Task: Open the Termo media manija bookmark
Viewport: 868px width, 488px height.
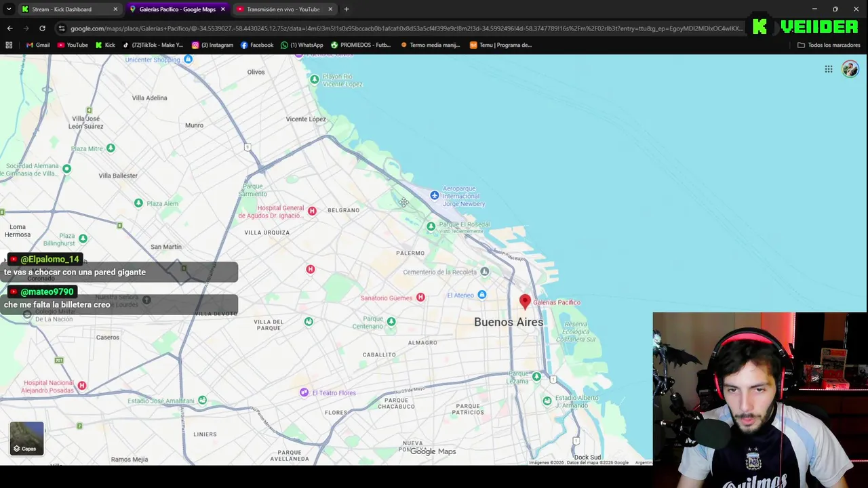Action: [x=431, y=45]
